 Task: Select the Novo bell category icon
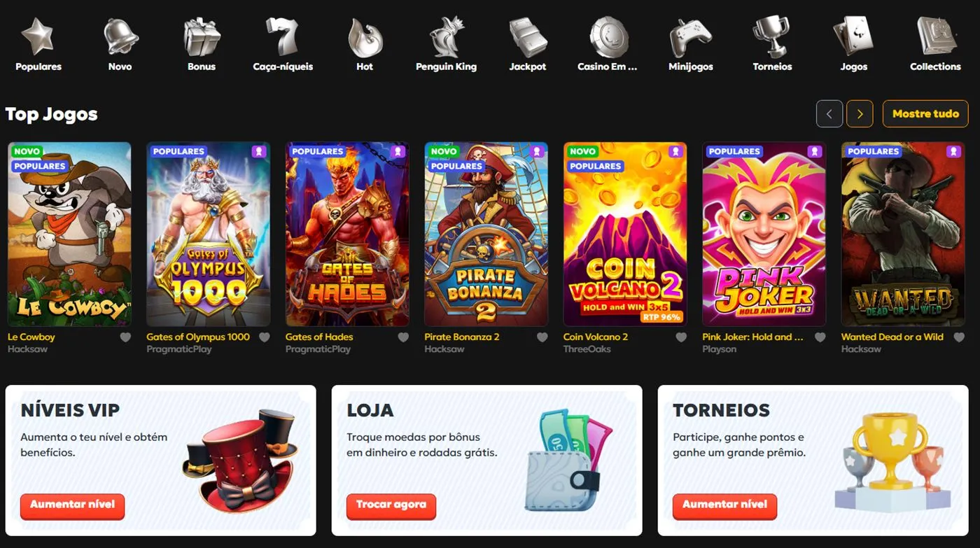coord(120,44)
